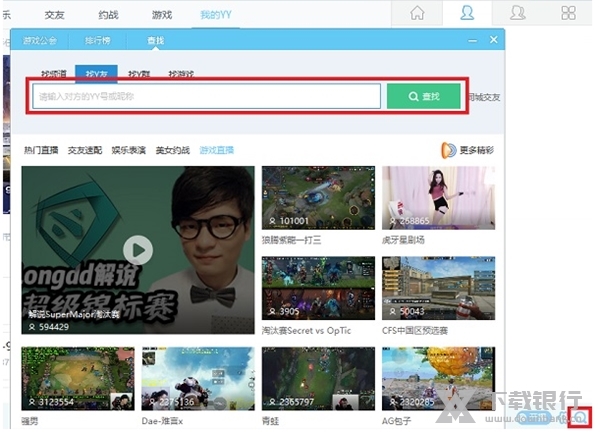The image size is (600, 432).
Task: Minimize the 查找 dialog
Action: coord(473,41)
